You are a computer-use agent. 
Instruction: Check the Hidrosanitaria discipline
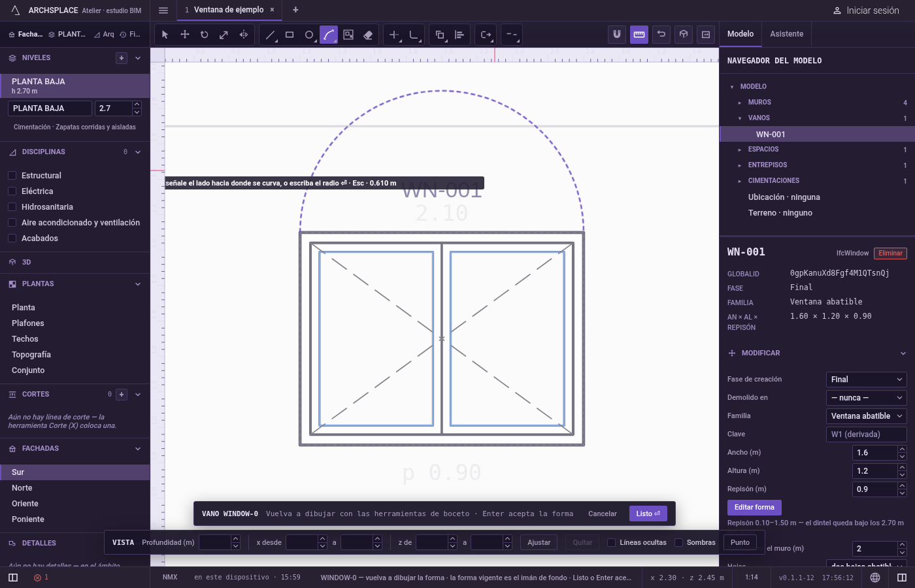click(x=12, y=207)
